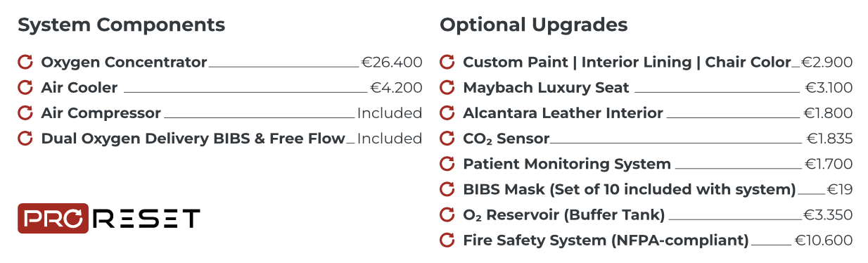Select the Patient Monitoring System icon

(x=447, y=164)
